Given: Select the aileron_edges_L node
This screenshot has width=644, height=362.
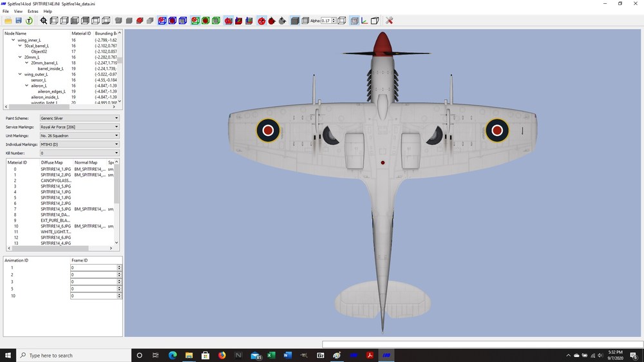Looking at the screenshot, I should coord(52,91).
